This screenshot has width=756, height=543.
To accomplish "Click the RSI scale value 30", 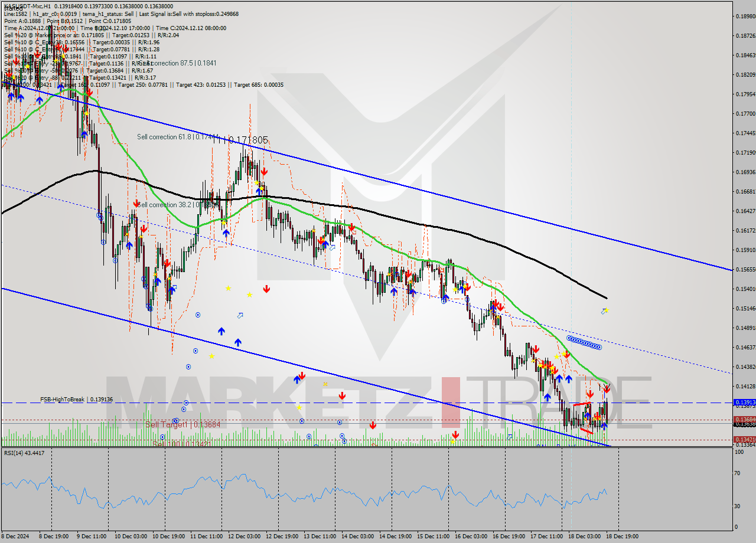I will click(x=737, y=506).
